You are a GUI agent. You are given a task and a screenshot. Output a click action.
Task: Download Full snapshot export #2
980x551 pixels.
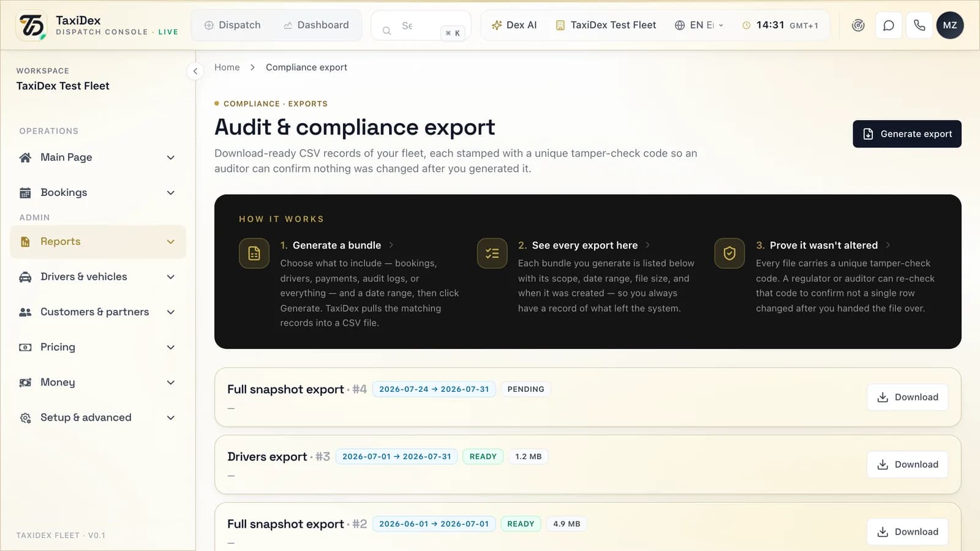(907, 532)
